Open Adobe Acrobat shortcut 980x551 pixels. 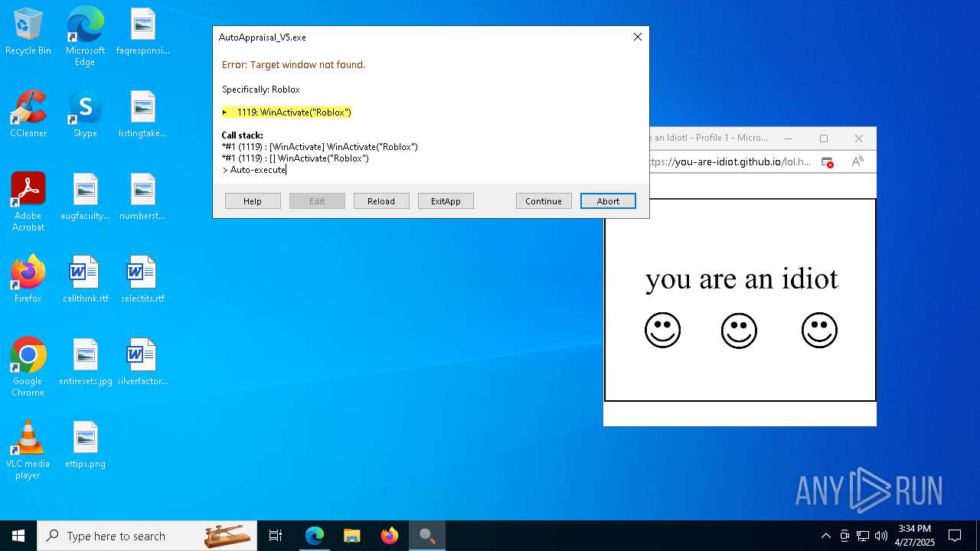pyautogui.click(x=28, y=202)
